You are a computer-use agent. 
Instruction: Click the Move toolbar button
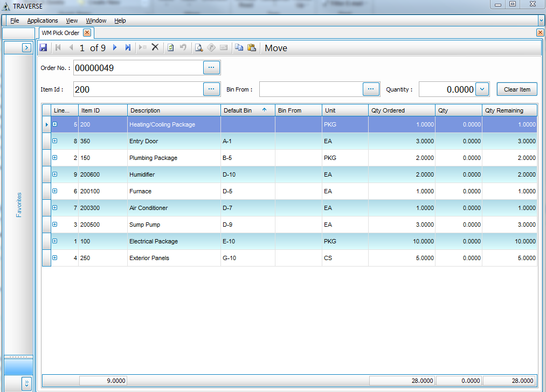pos(276,48)
